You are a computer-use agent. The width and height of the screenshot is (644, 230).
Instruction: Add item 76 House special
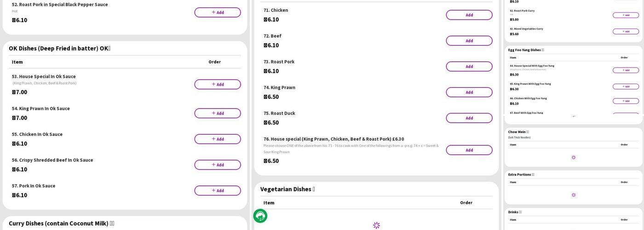click(x=469, y=150)
